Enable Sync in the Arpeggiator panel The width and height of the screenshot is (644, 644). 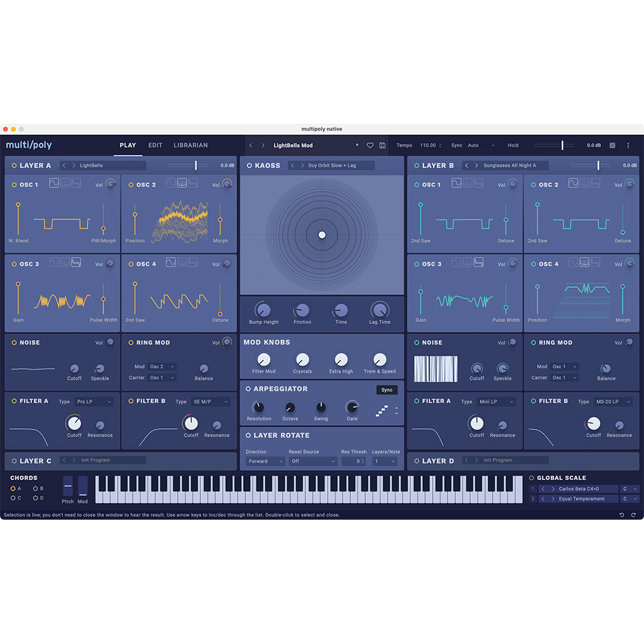click(x=386, y=390)
